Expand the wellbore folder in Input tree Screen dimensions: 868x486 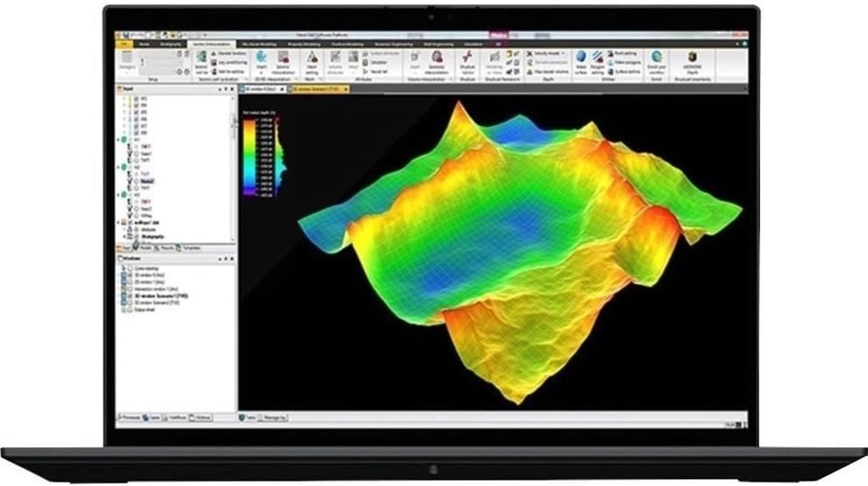pos(120,223)
